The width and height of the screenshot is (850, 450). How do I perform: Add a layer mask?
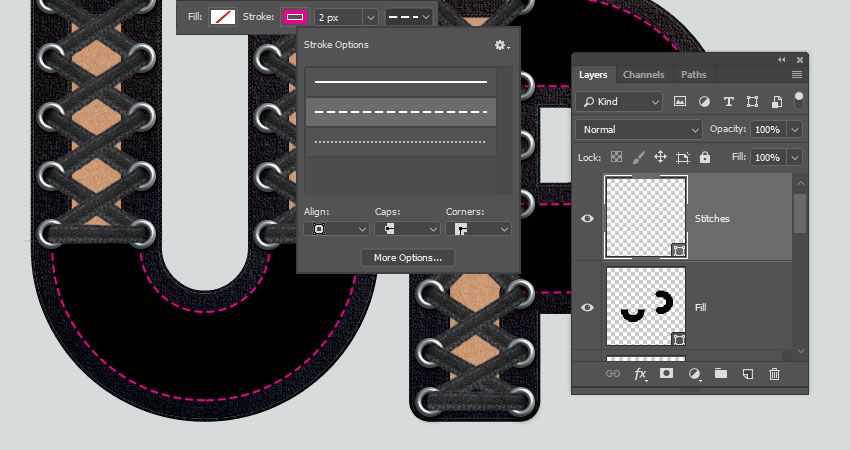(666, 374)
